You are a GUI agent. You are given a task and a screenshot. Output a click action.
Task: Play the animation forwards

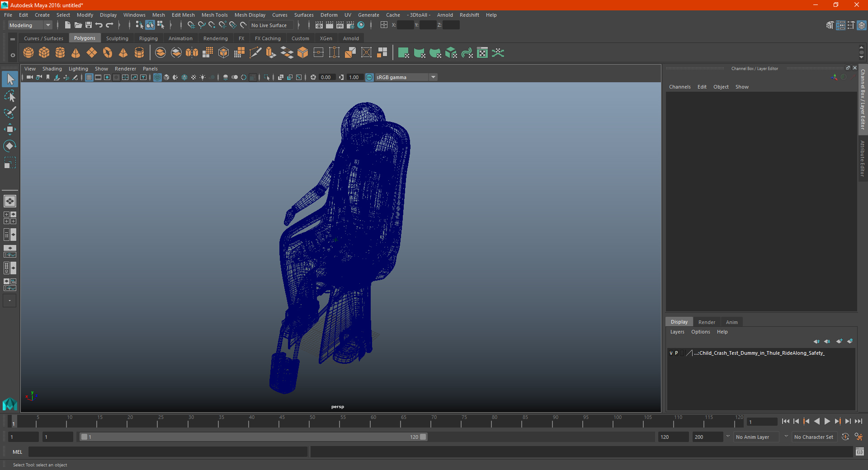pyautogui.click(x=827, y=421)
